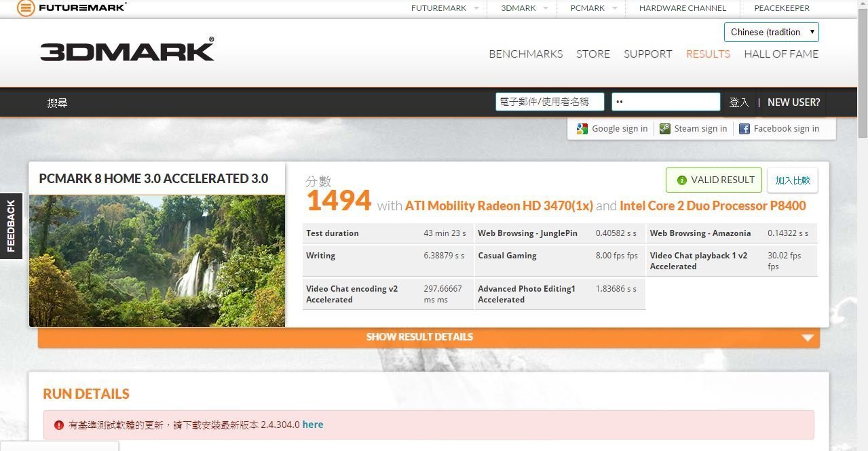
Task: Open the Feedback side tab
Action: coord(11,226)
